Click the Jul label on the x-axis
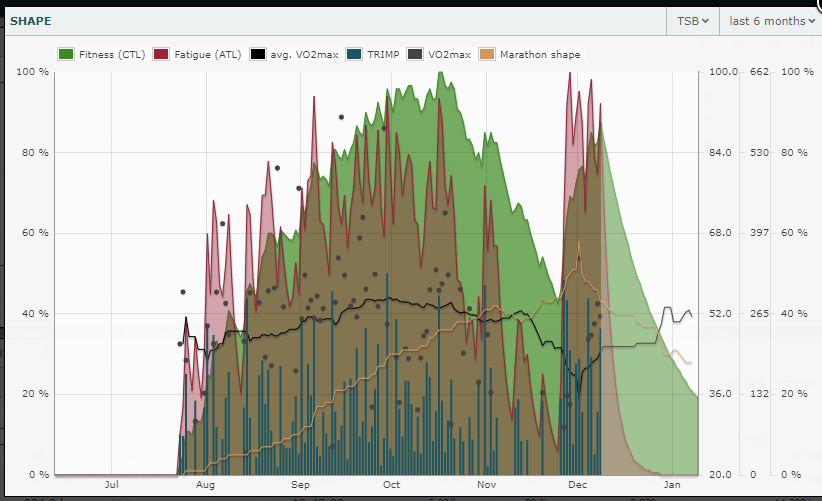Viewport: 822px width, 501px height. pos(111,485)
